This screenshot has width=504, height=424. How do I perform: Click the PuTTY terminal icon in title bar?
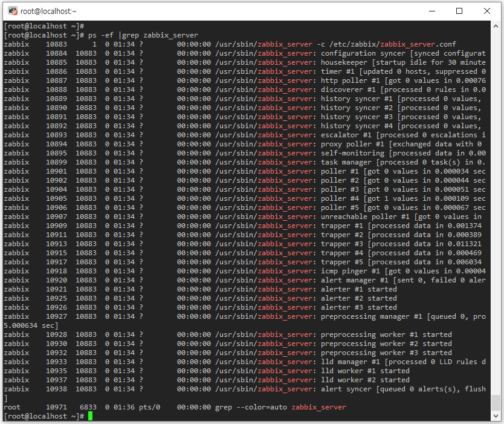pos(13,11)
